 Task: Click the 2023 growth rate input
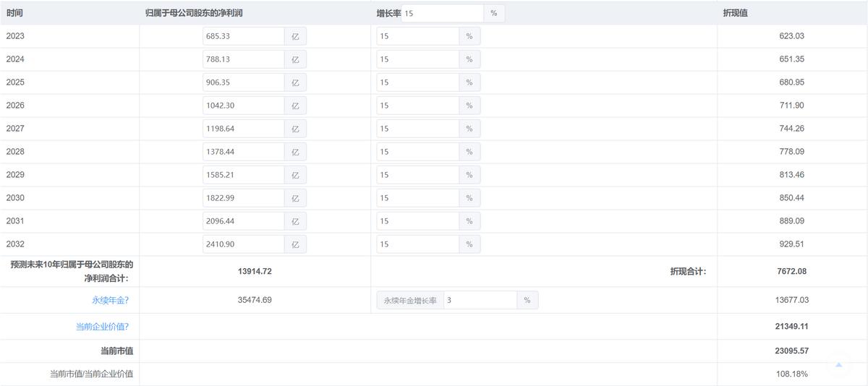coord(417,36)
